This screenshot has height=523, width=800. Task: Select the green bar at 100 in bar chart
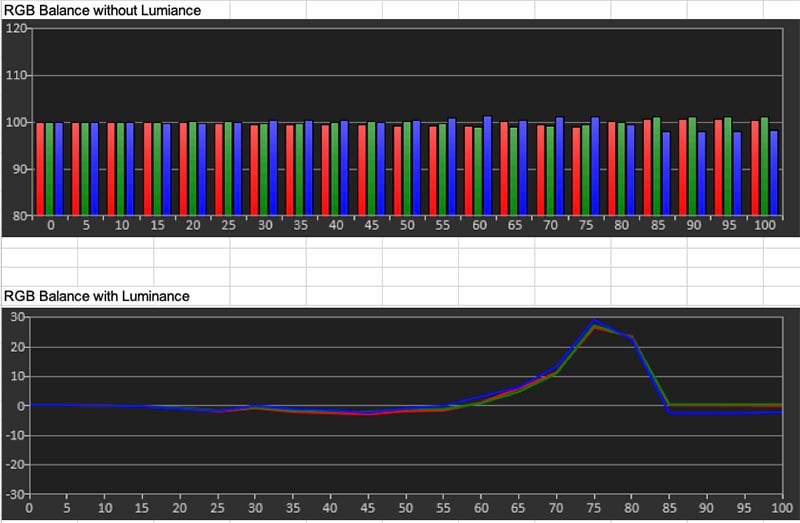(764, 165)
